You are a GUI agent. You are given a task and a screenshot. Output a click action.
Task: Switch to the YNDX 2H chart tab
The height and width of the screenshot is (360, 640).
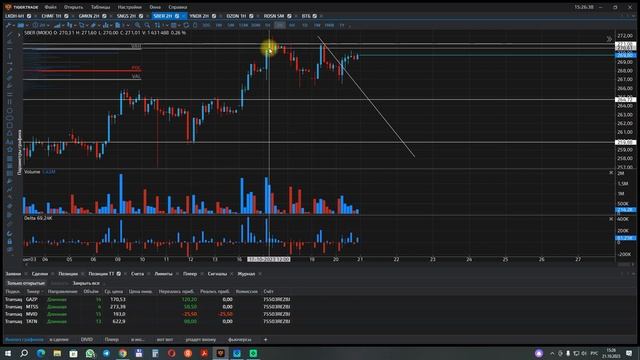point(199,16)
